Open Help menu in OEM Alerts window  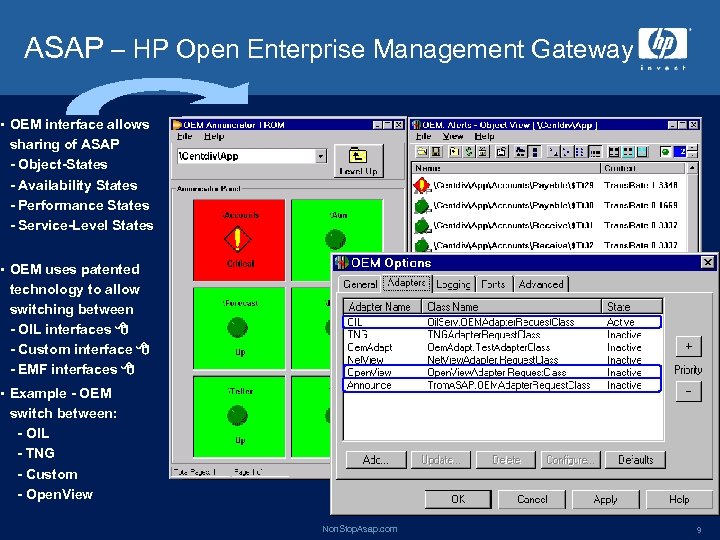(x=484, y=136)
